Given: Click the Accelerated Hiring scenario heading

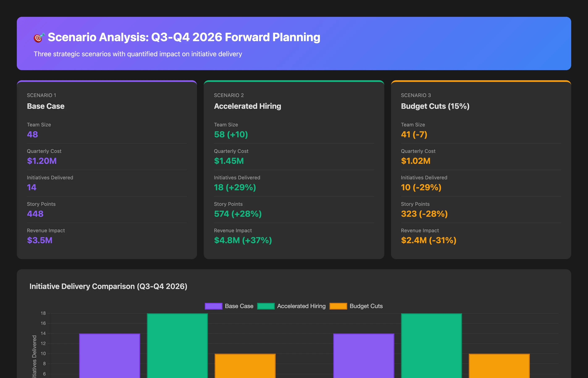Looking at the screenshot, I should [247, 106].
